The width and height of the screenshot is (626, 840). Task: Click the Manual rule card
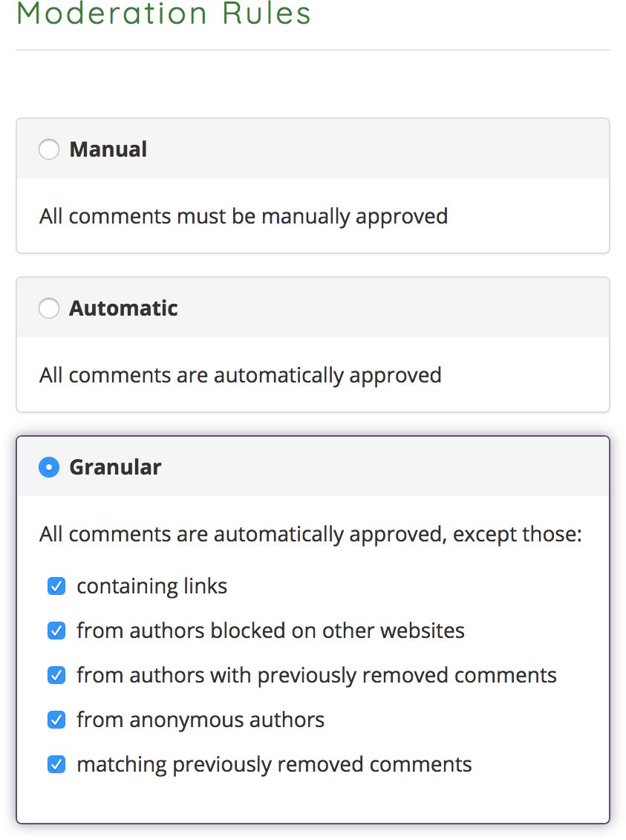pos(312,186)
